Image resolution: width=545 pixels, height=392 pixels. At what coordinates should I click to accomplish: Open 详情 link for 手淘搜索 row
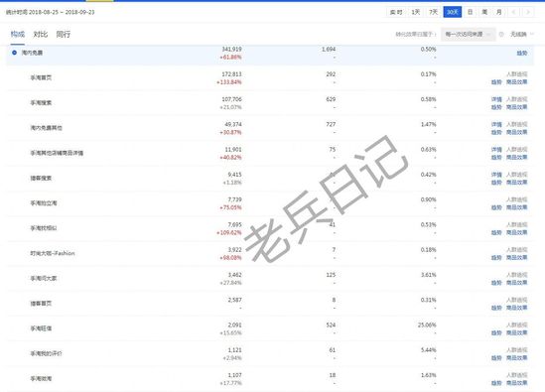tap(496, 99)
